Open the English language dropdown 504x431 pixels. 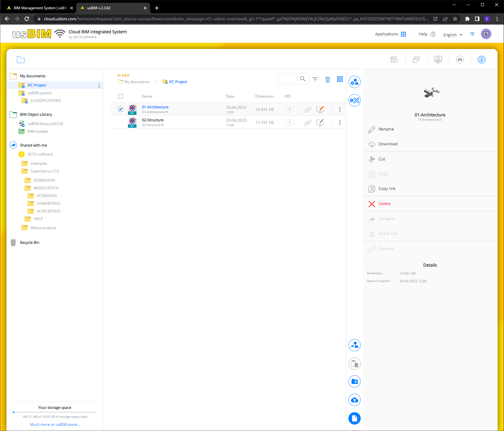(x=453, y=35)
